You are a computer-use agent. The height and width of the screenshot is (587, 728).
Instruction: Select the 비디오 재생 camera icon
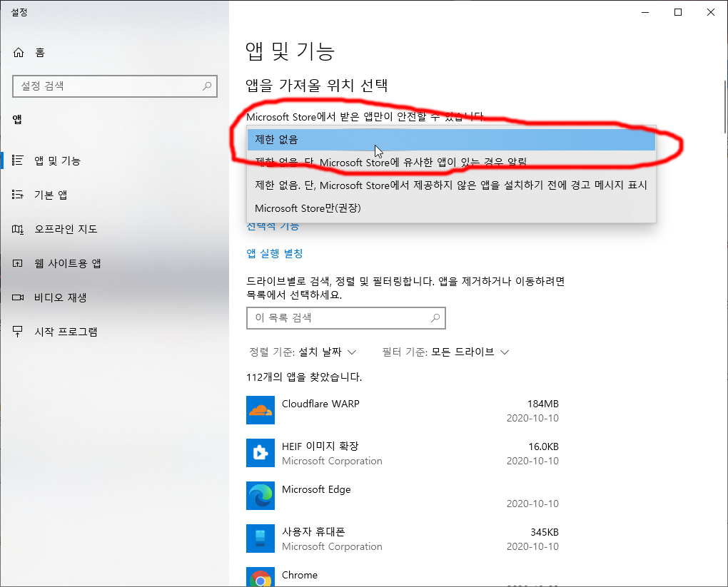(19, 297)
